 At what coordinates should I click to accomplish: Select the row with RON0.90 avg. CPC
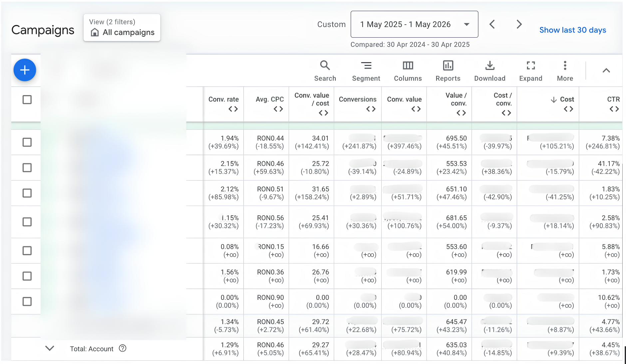coord(27,301)
